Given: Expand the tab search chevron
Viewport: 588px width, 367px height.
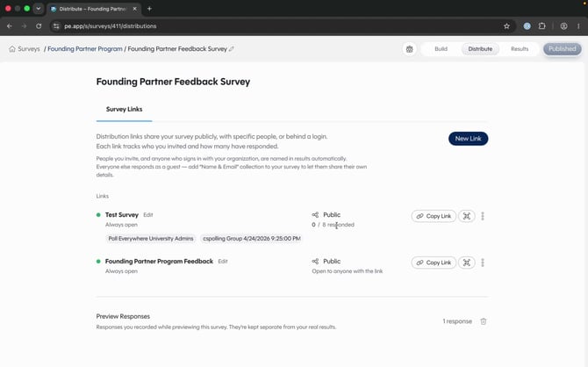Looking at the screenshot, I should point(39,8).
